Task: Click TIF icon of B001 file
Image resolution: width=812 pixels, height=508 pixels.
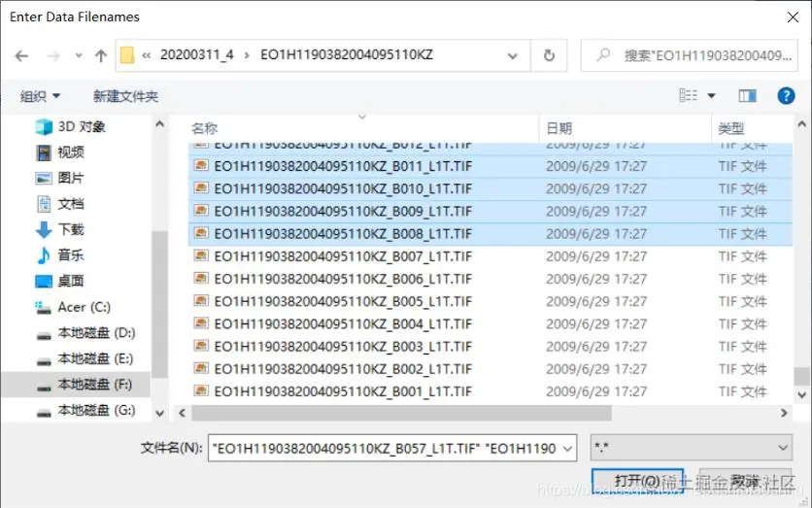Action: [201, 390]
